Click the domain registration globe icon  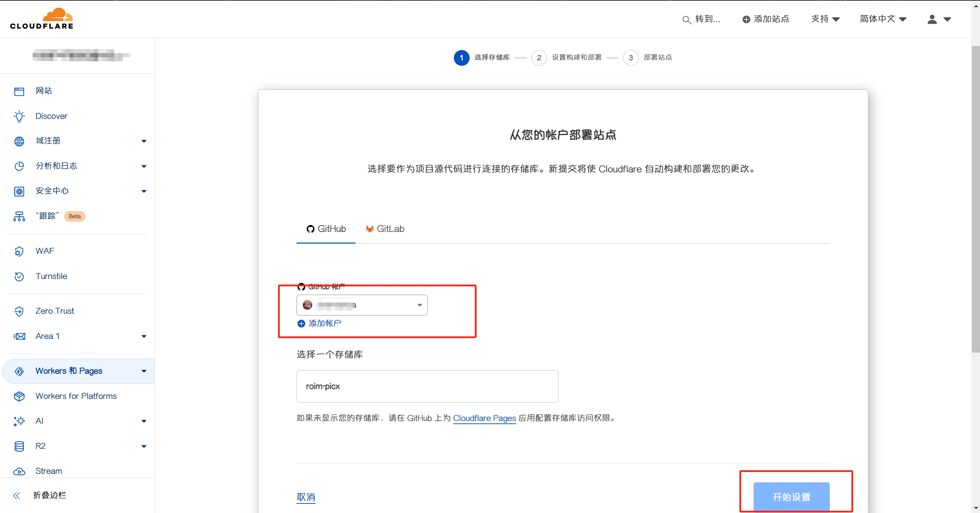19,141
